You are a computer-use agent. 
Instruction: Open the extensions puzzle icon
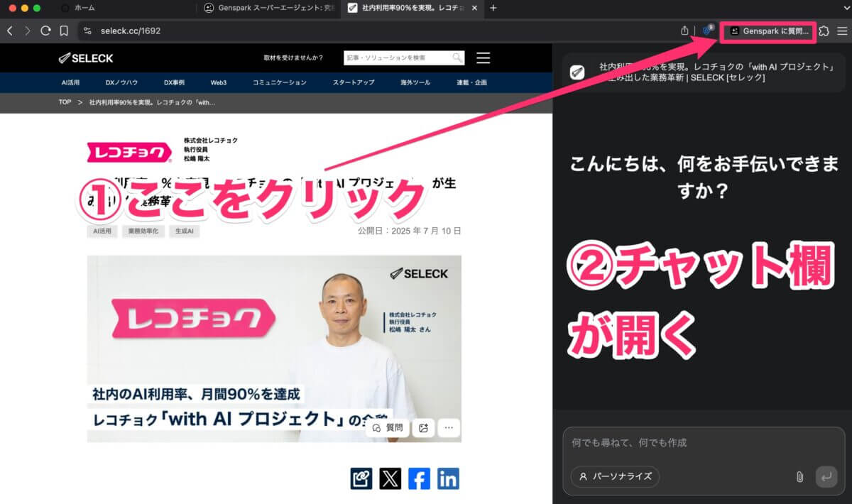[x=824, y=31]
